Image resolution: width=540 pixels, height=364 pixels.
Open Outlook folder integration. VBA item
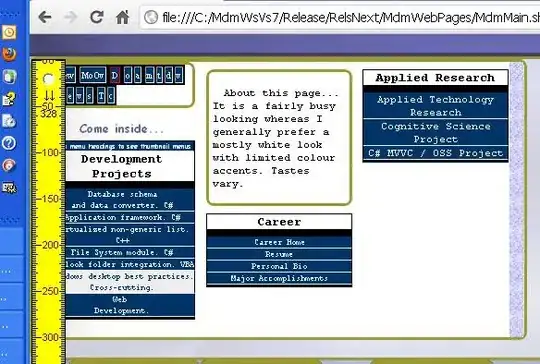click(129, 264)
